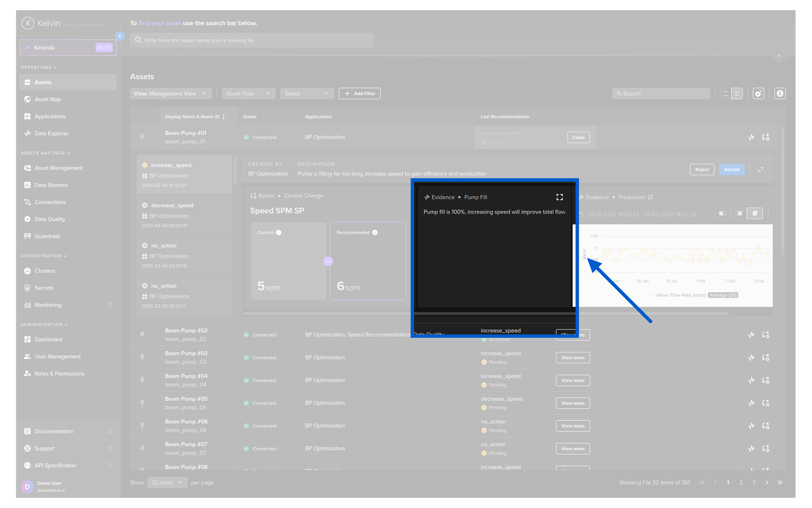Screen dimensions: 812x508
Task: Click the asset name search bar
Action: click(252, 41)
